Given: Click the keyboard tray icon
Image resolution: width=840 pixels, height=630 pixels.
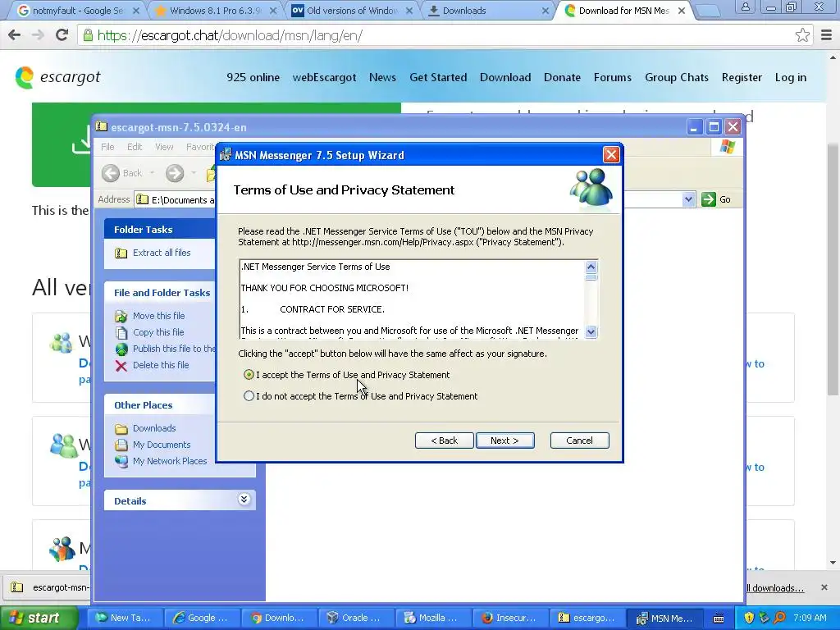Looking at the screenshot, I should point(719,619).
